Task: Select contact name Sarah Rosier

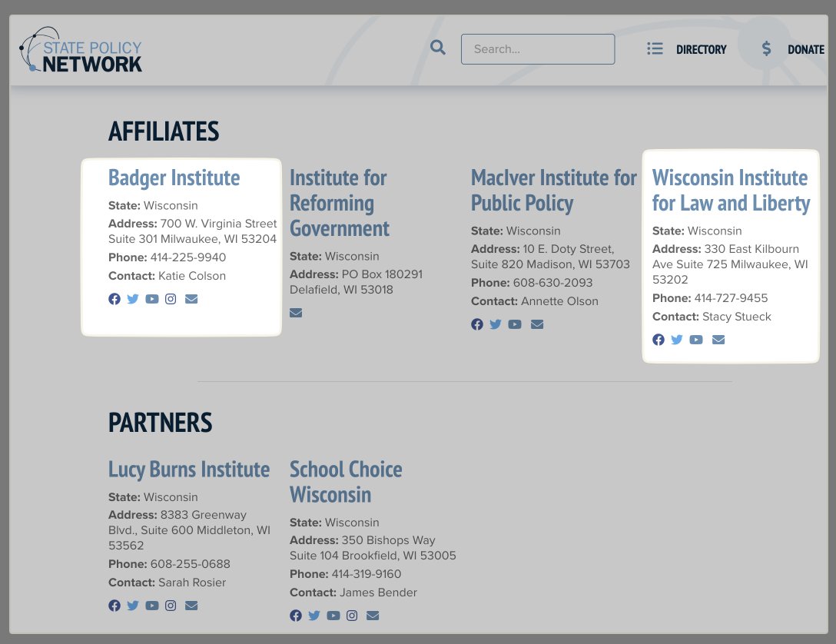Action: (192, 583)
